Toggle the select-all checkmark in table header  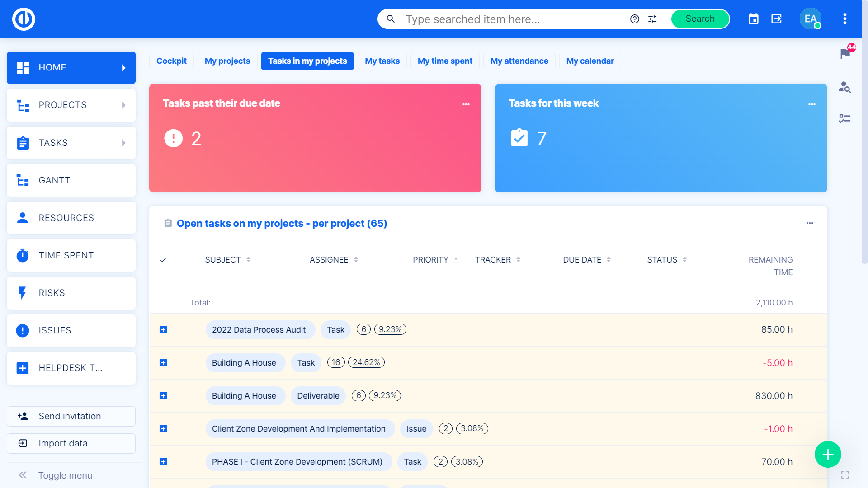(163, 260)
